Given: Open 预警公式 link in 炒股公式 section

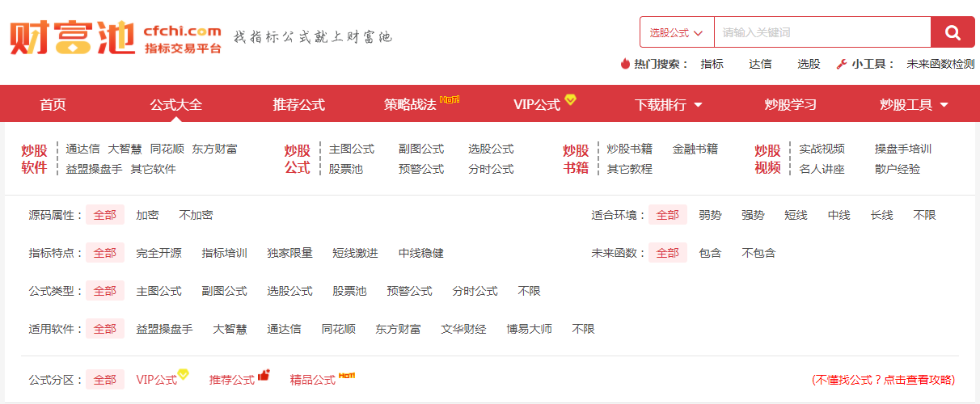Looking at the screenshot, I should [x=421, y=169].
